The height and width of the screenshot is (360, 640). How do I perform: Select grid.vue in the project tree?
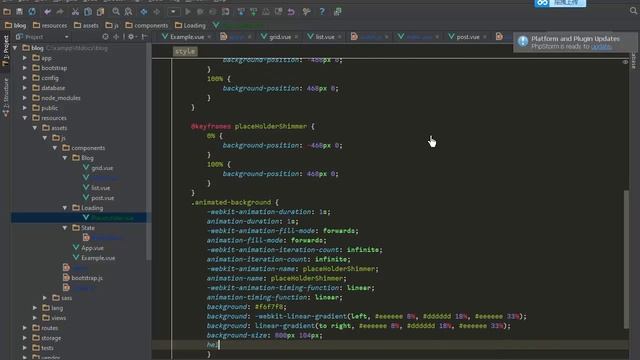(x=98, y=168)
